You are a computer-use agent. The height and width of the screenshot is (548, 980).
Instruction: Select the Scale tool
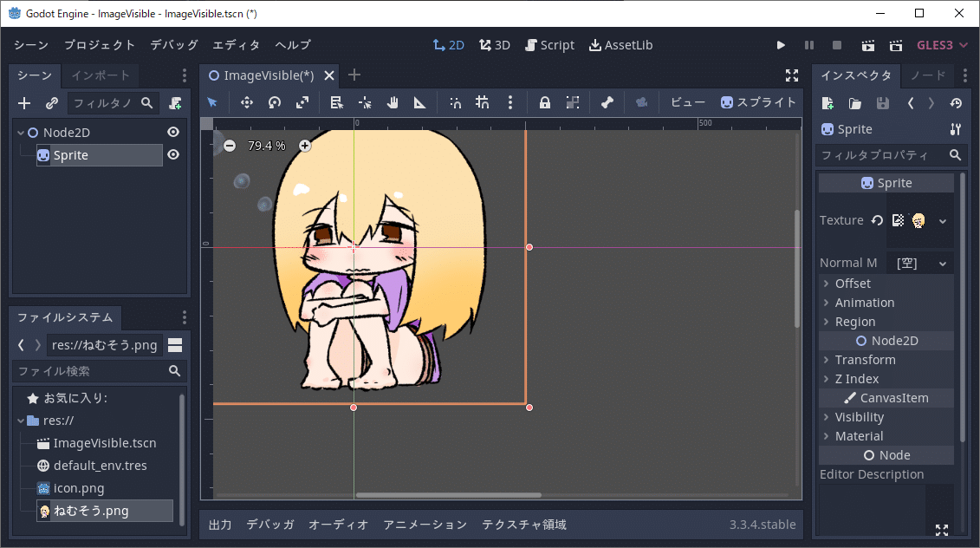(x=302, y=102)
